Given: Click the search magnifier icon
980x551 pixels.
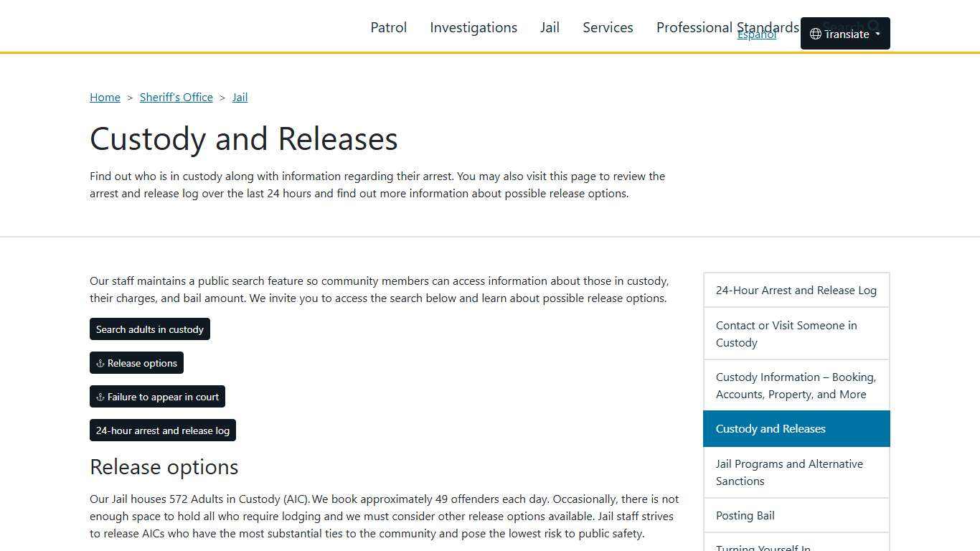Looking at the screenshot, I should (874, 26).
